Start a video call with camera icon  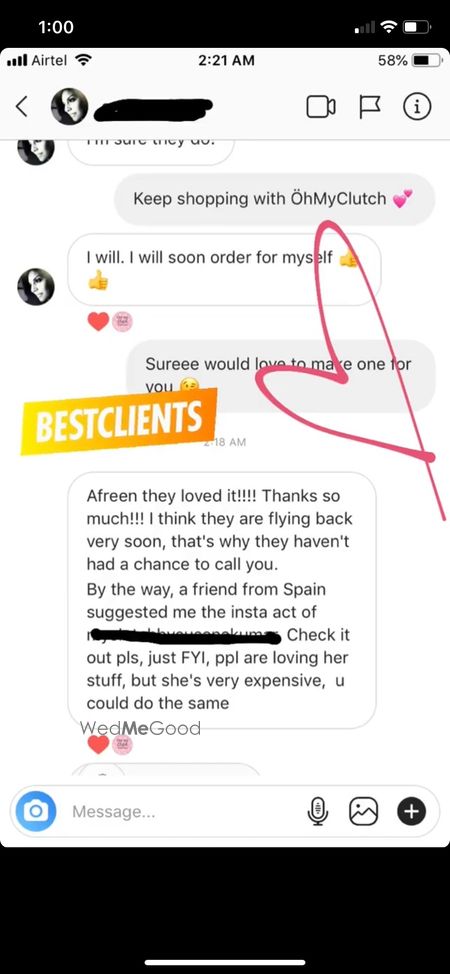click(321, 107)
